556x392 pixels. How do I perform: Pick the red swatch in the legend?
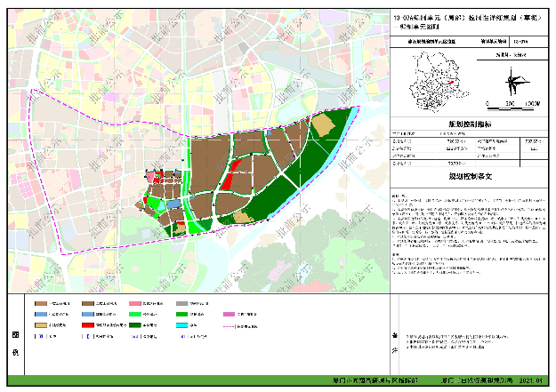tap(88, 325)
